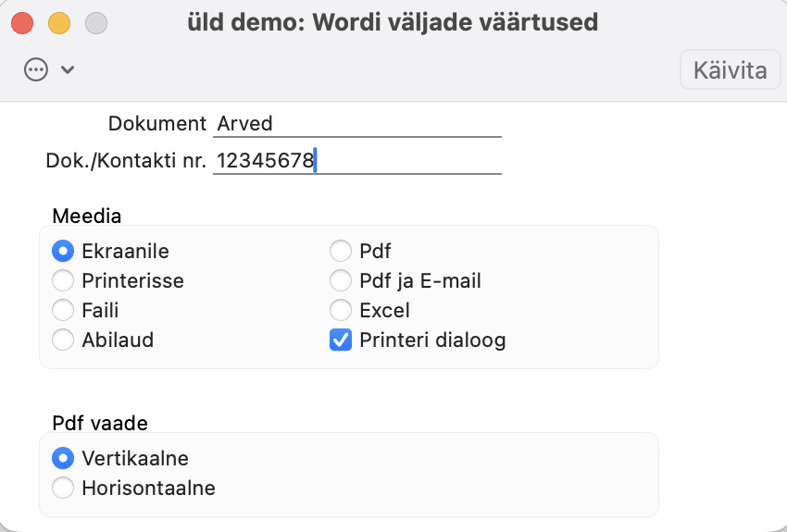787x532 pixels.
Task: Click the Printeri dialoog label text
Action: (x=432, y=340)
